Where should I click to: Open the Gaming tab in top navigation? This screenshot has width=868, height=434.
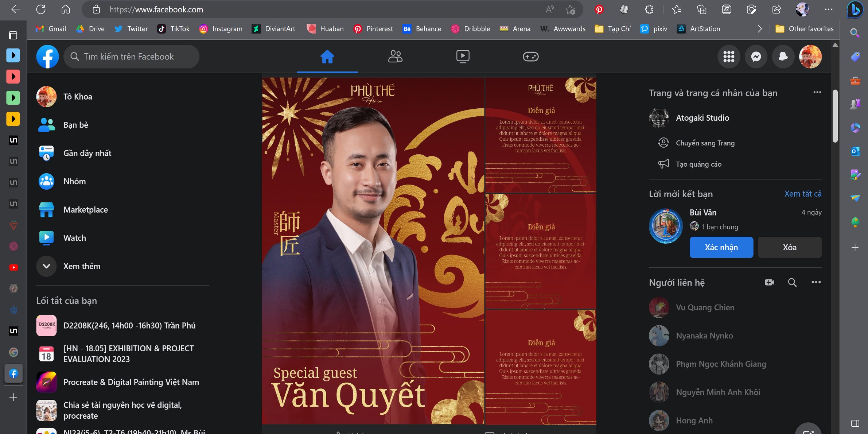coord(530,57)
